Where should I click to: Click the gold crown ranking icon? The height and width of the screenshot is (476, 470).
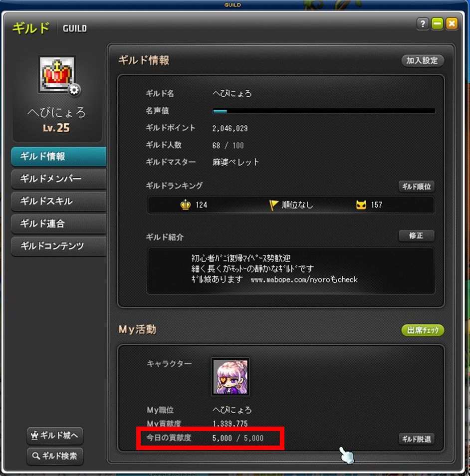coord(185,205)
